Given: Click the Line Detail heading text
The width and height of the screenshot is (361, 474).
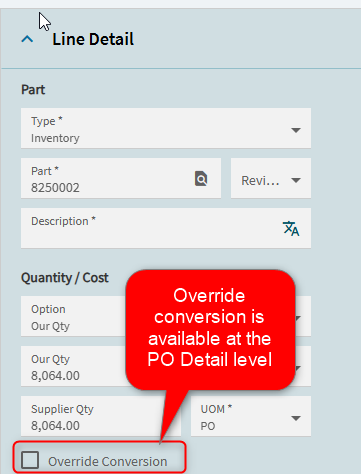Looking at the screenshot, I should tap(93, 39).
